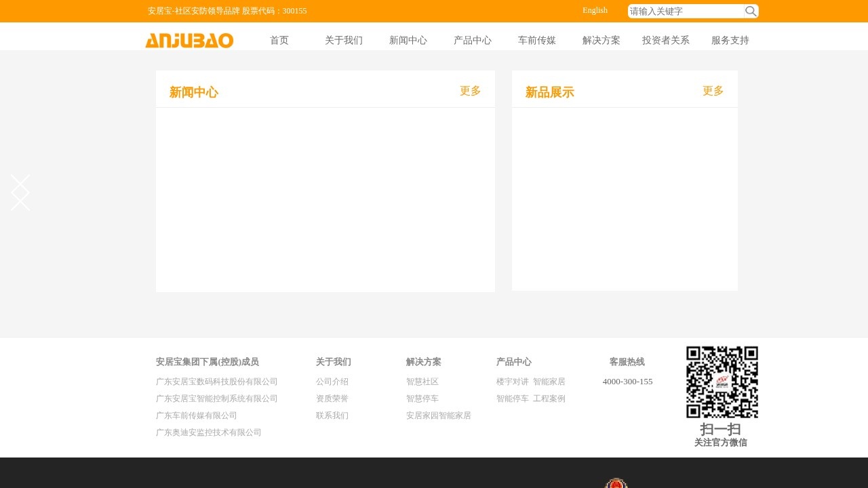Image resolution: width=868 pixels, height=488 pixels.
Task: Switch site language to English
Action: (x=595, y=10)
